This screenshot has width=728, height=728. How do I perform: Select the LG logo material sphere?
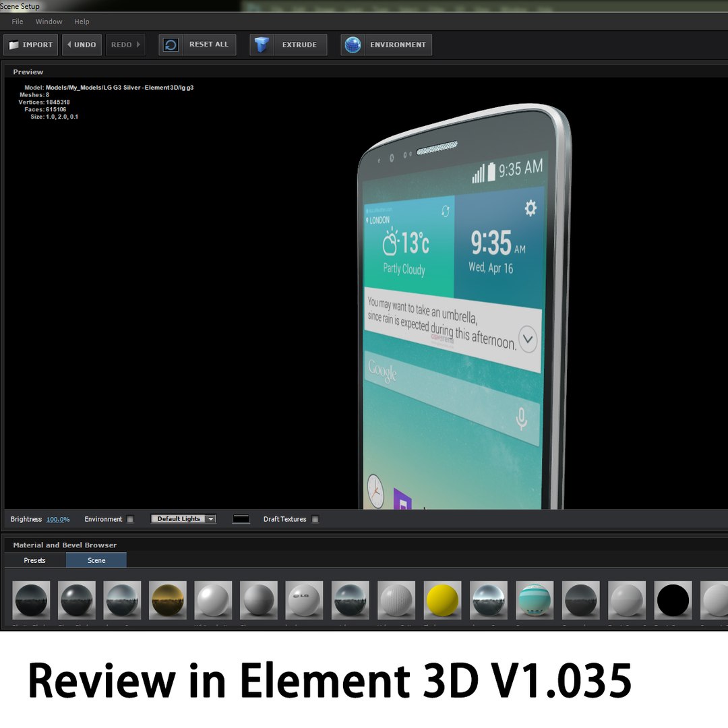[304, 600]
